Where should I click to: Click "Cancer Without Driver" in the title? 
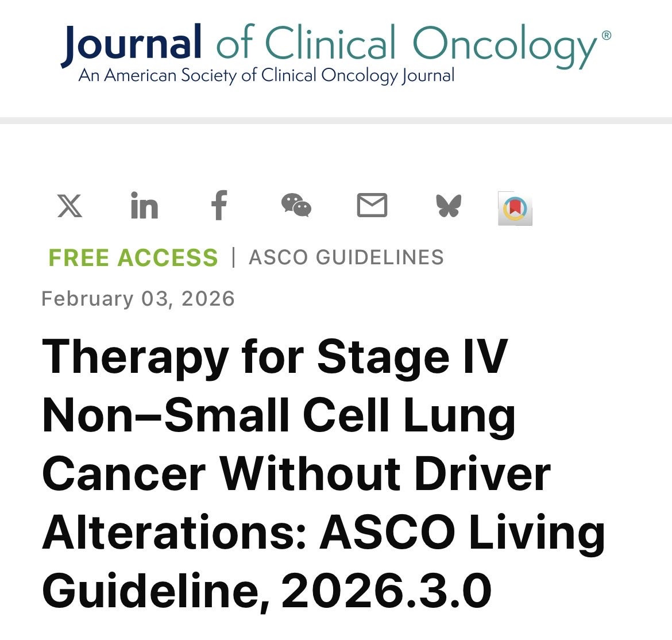[296, 473]
